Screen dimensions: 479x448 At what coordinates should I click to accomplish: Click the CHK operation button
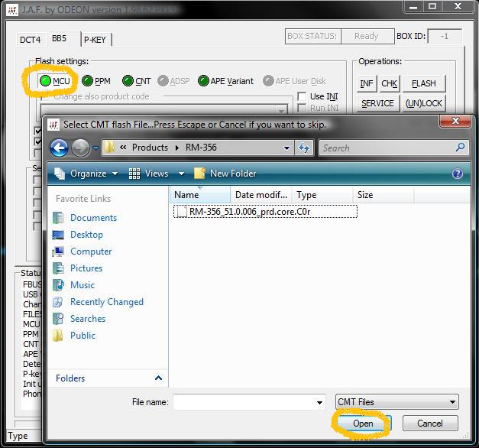[389, 83]
